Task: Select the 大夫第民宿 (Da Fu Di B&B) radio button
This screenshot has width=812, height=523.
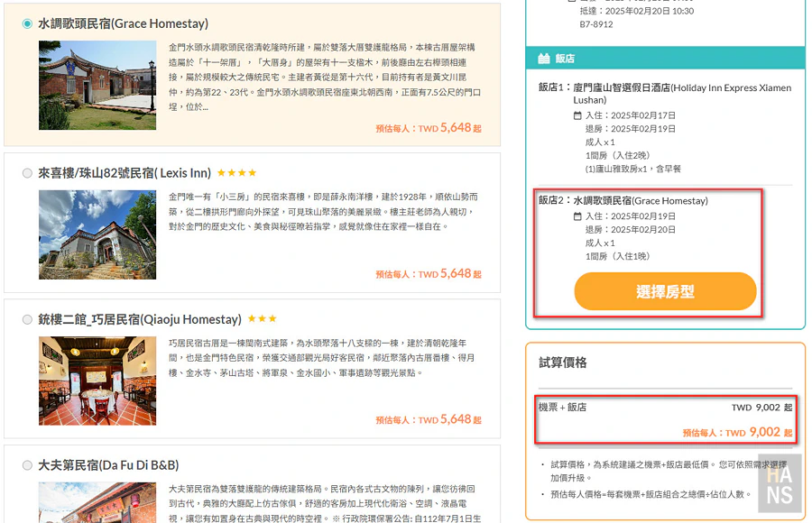Action: pos(27,465)
